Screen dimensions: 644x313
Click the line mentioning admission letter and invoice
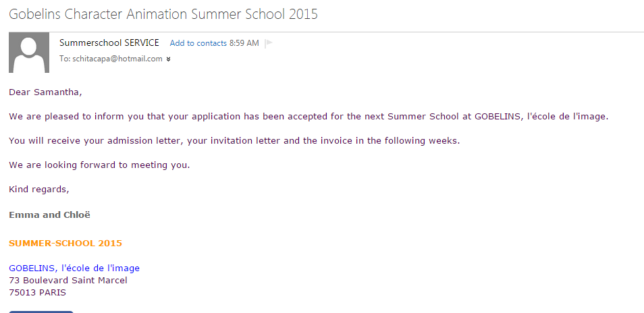(234, 141)
